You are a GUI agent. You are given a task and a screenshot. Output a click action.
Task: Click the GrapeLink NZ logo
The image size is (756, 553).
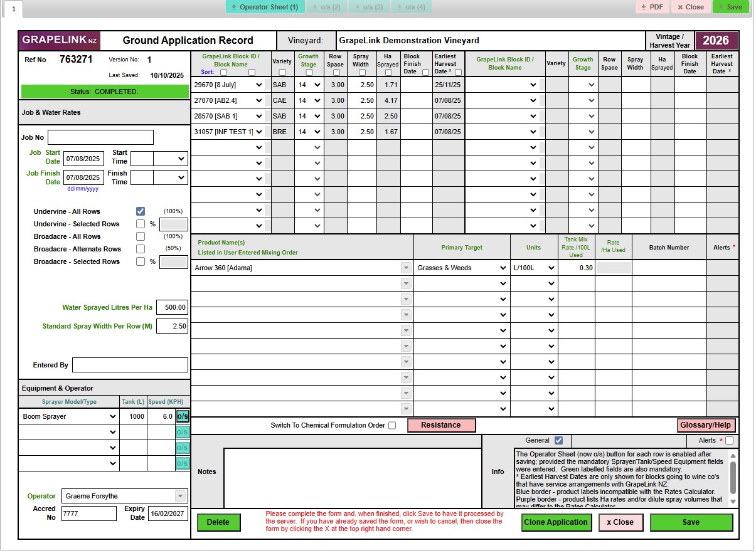click(x=59, y=40)
